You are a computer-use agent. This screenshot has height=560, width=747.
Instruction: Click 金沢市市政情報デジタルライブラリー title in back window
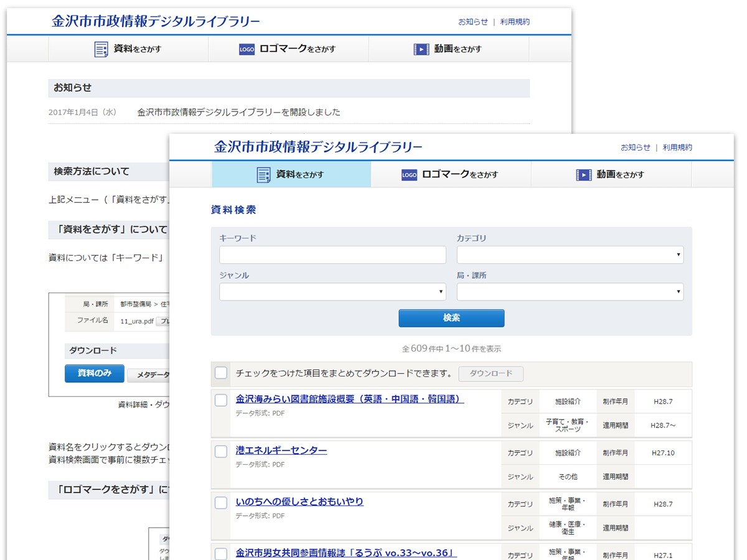coord(156,21)
